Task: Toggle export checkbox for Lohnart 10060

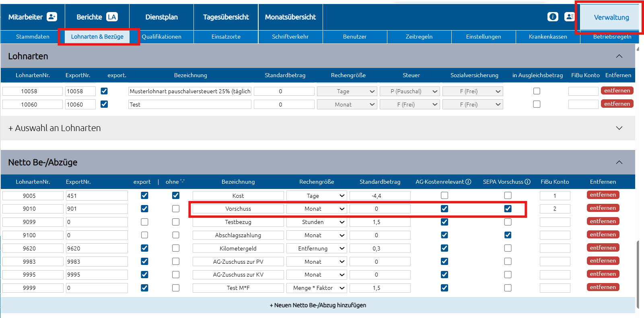Action: [104, 104]
